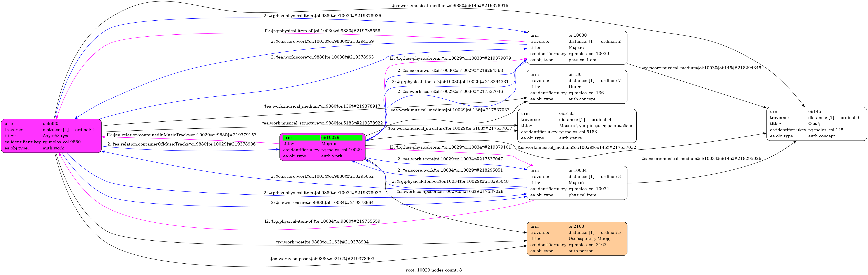
Task: Click score:musical_medium oi:10034 to oi:145 label
Action: (701, 159)
